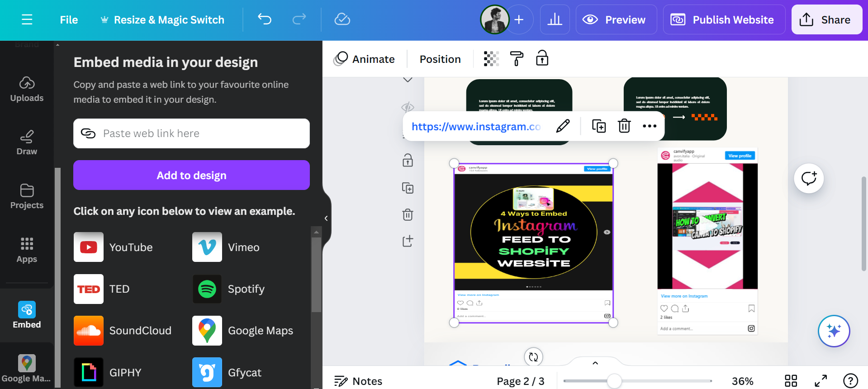The width and height of the screenshot is (868, 389).
Task: Copy style with paint roller icon
Action: point(517,59)
